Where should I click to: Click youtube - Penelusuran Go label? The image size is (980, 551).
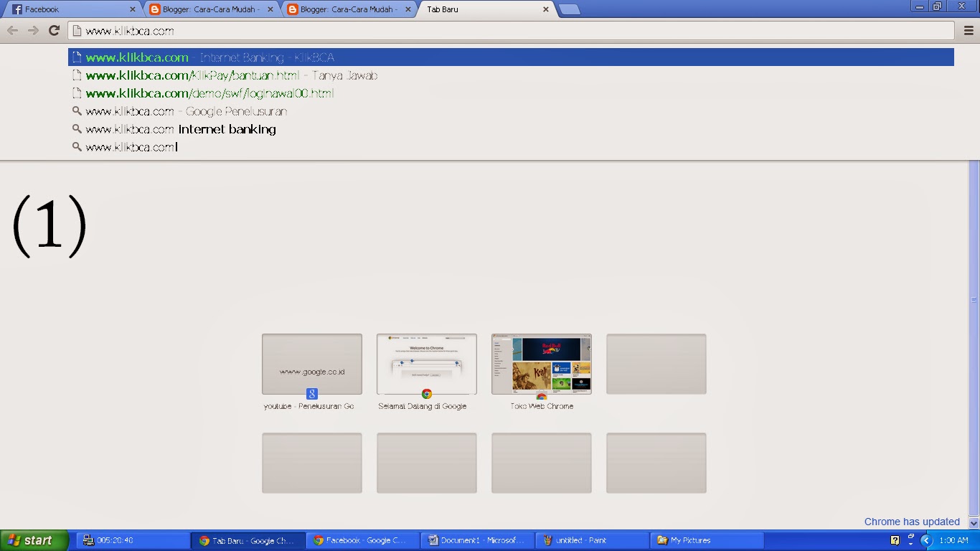pos(308,406)
